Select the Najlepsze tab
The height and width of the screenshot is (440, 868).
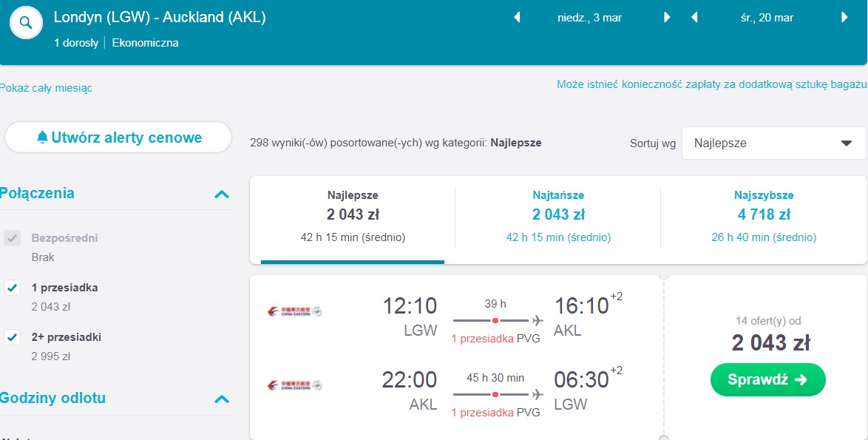click(353, 217)
